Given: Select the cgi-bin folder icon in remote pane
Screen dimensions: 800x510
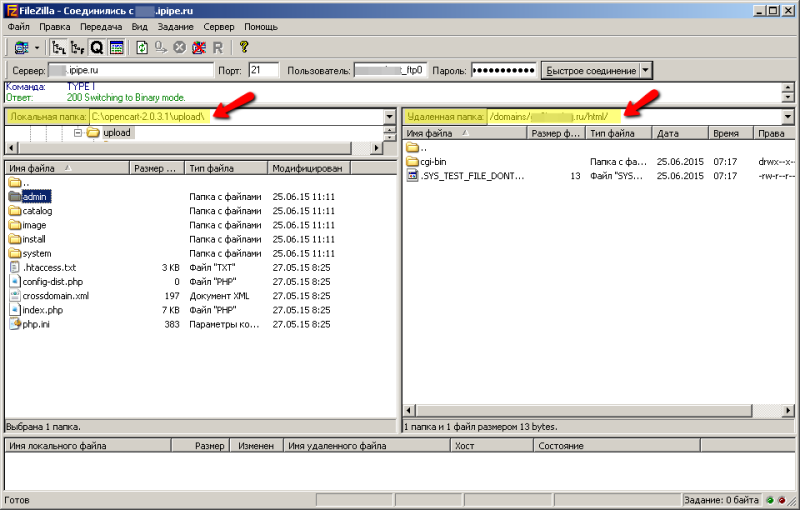Looking at the screenshot, I should click(x=413, y=161).
